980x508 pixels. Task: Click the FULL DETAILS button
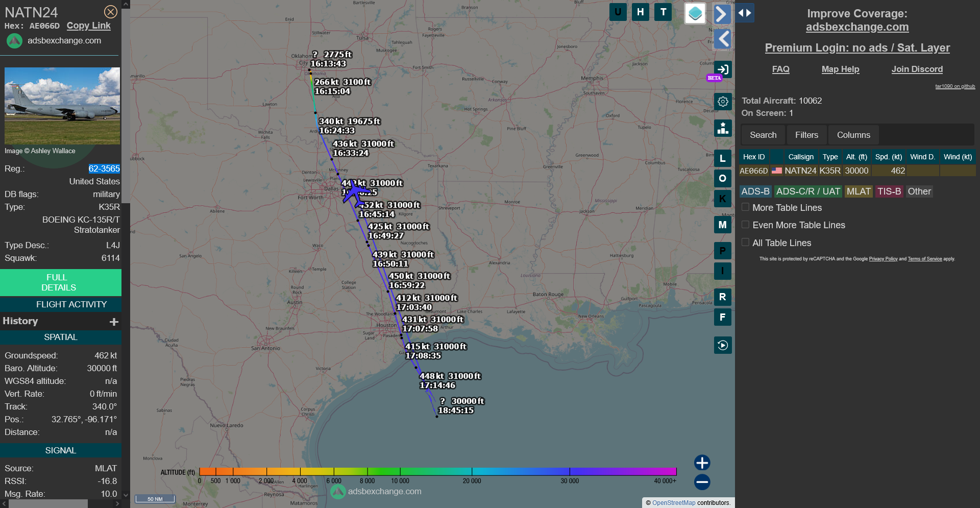(x=61, y=282)
